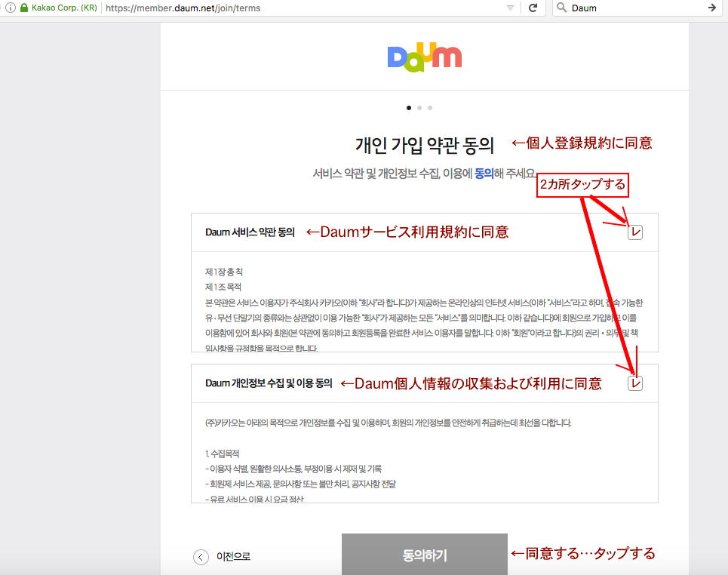Screen dimensions: 728x575
Task: Click the gray 동의하기 button
Action: click(x=425, y=555)
